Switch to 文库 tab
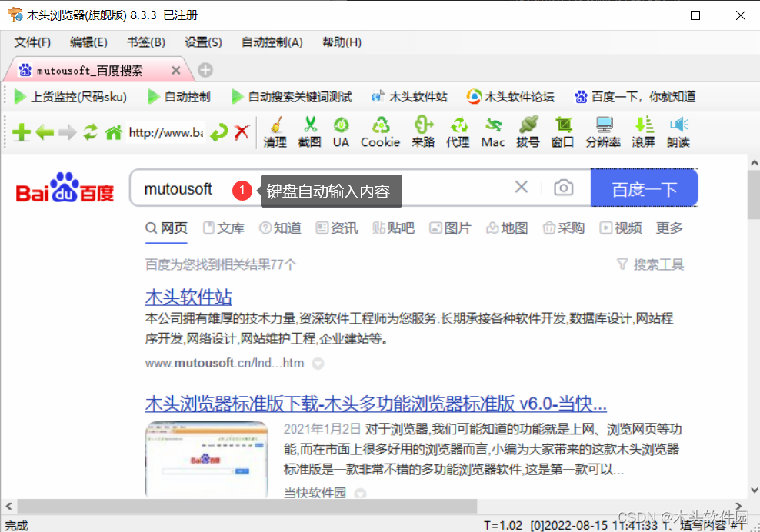Screen dimensions: 760x532 pos(223,228)
